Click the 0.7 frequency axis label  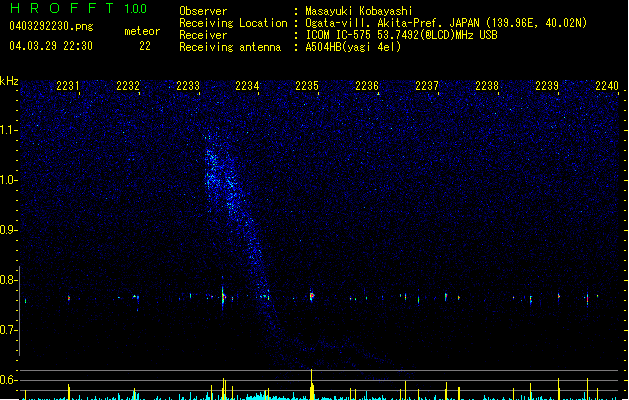coord(8,330)
